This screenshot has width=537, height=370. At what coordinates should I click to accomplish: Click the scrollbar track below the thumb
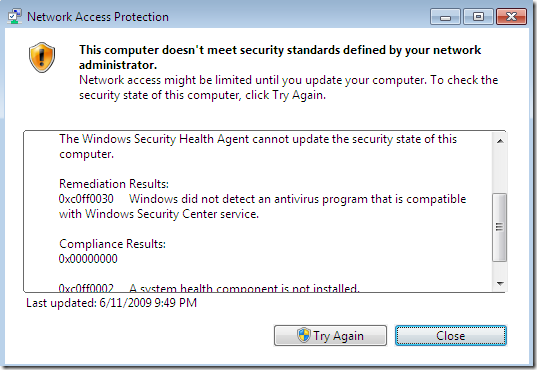[x=500, y=269]
